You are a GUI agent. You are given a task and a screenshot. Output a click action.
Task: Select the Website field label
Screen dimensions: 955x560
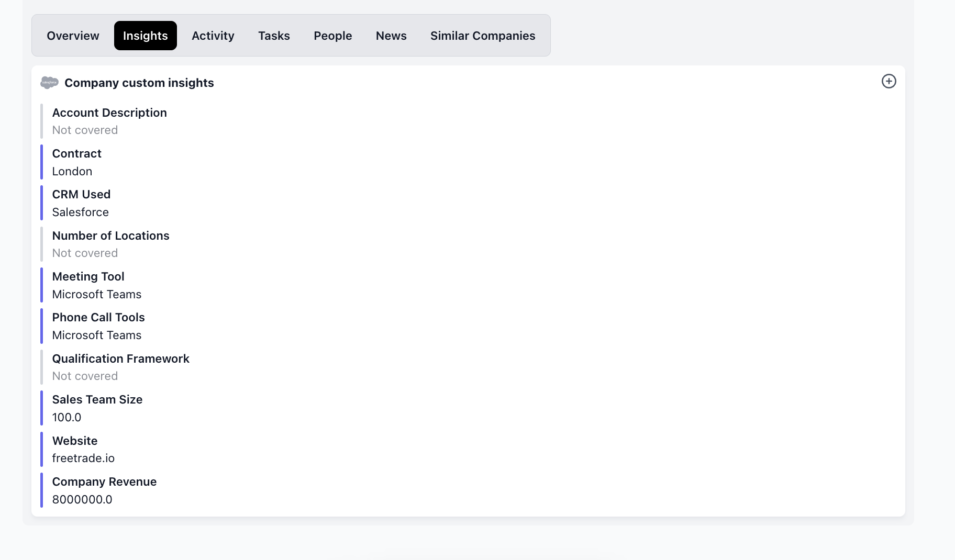tap(75, 441)
